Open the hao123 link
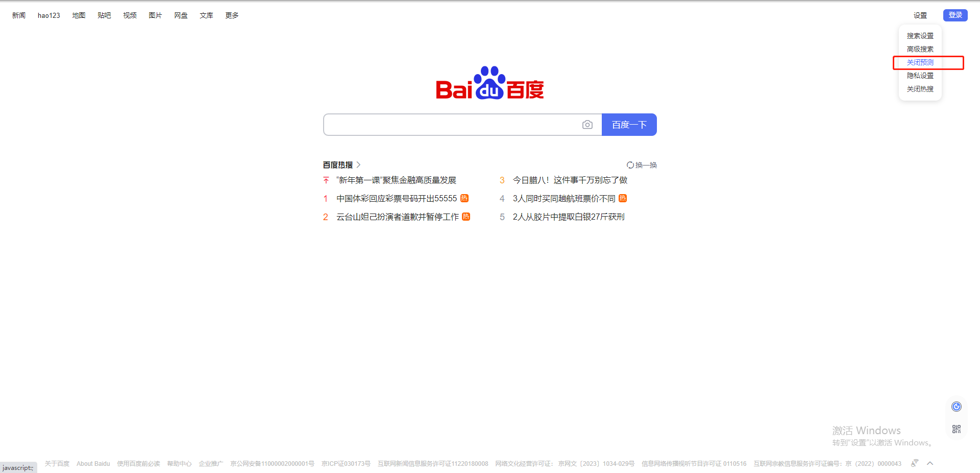Screen dimensions: 980x473 tap(49, 15)
